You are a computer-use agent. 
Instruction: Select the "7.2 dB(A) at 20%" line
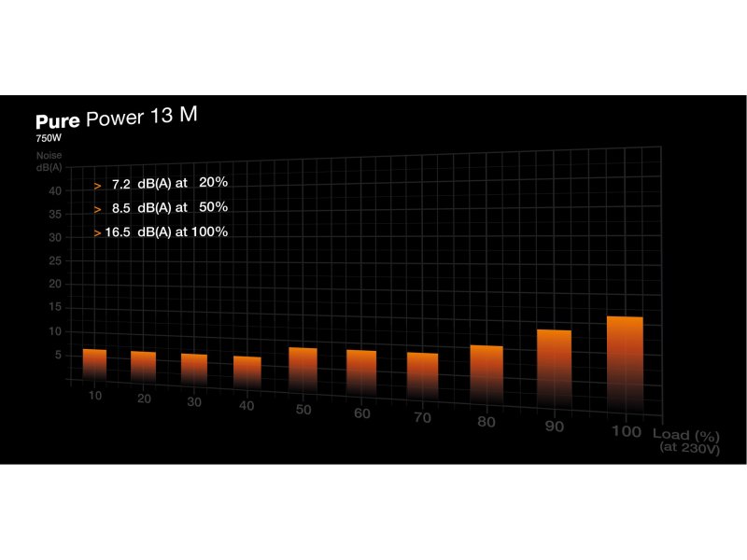click(161, 183)
